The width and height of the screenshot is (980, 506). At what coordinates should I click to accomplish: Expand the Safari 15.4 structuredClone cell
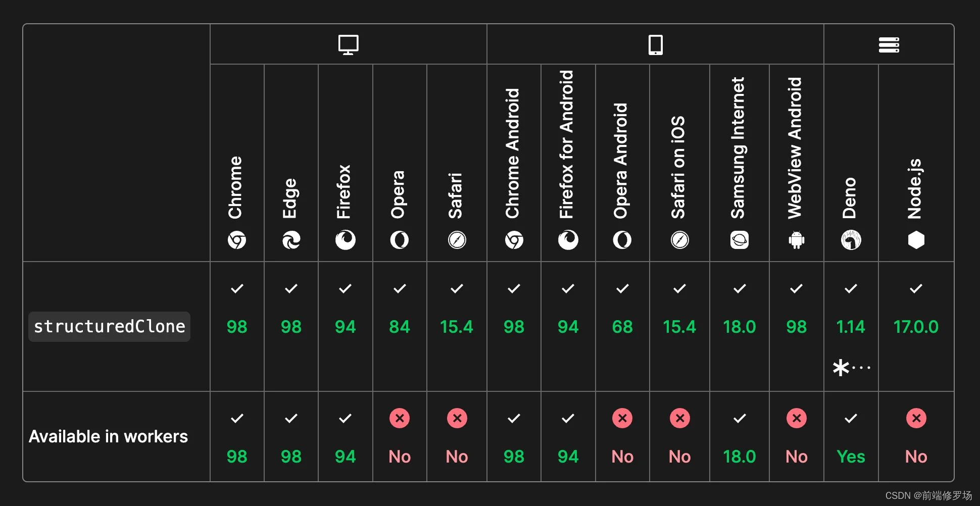pyautogui.click(x=457, y=327)
